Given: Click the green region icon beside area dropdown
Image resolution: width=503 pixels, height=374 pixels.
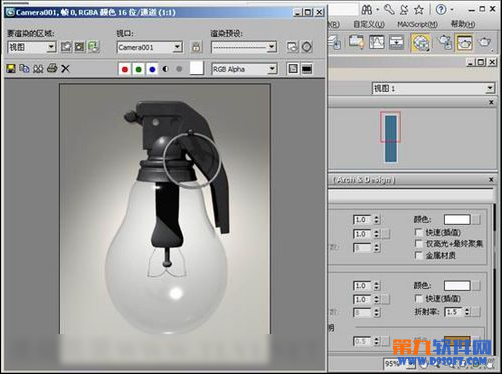Looking at the screenshot, I should coord(93,47).
